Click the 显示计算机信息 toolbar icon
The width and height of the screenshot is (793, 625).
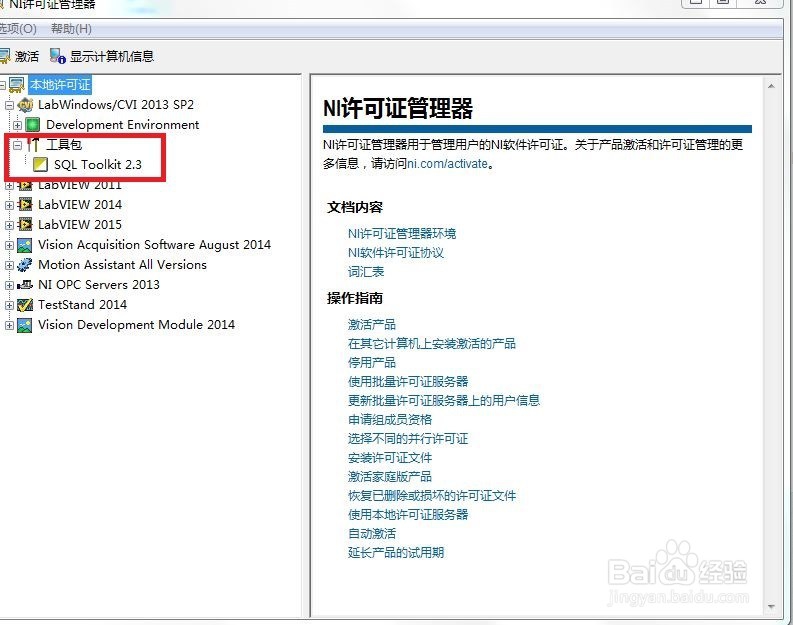(x=58, y=56)
